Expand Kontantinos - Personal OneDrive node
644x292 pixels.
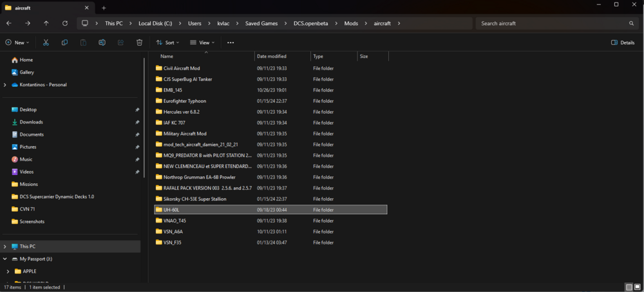coord(5,85)
